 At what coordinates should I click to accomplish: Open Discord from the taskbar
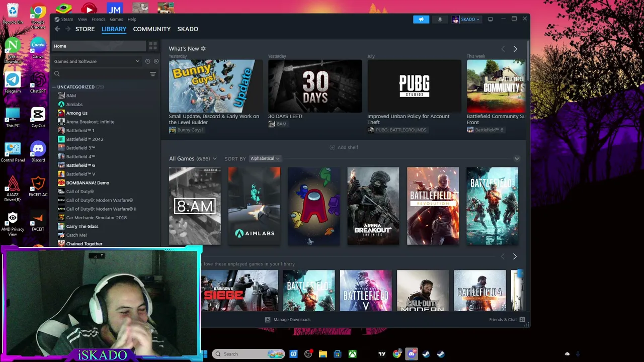[412, 354]
